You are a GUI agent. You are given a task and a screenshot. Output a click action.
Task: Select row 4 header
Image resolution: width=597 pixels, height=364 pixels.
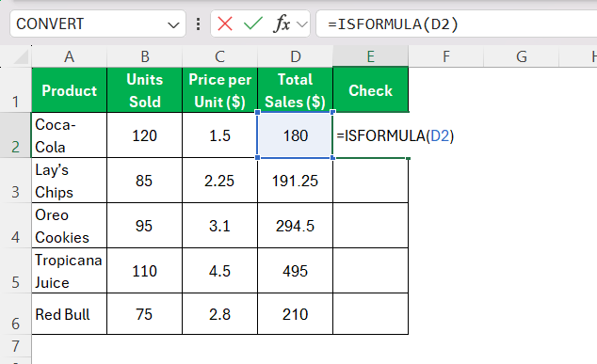click(16, 226)
